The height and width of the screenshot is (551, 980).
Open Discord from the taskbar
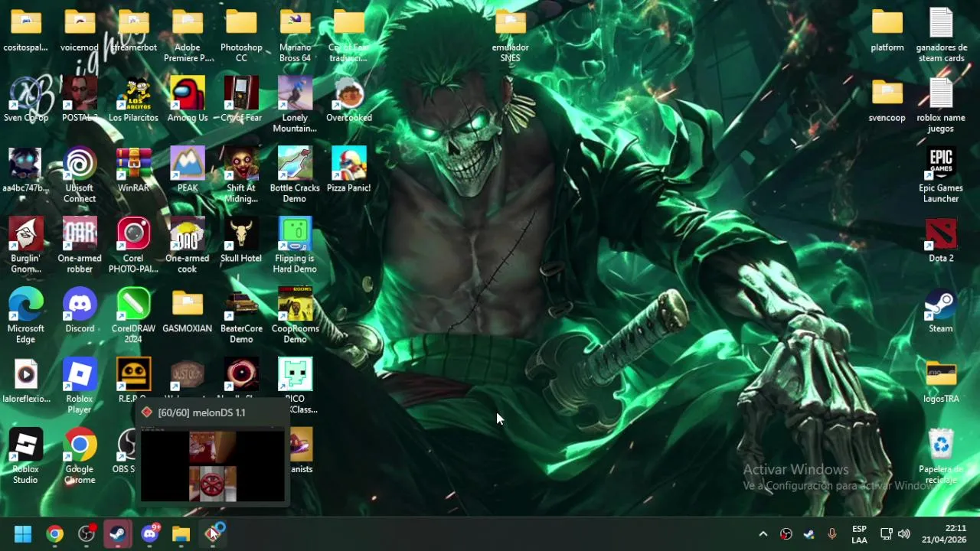pos(150,534)
